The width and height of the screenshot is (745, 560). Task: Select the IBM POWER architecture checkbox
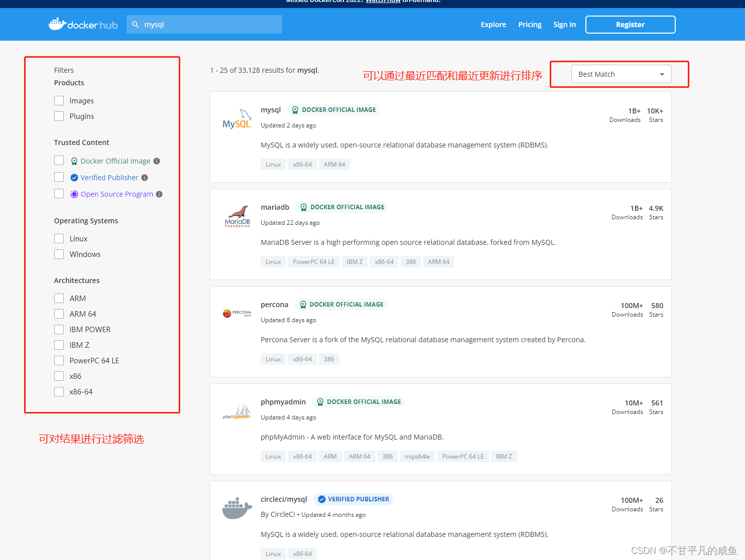59,330
